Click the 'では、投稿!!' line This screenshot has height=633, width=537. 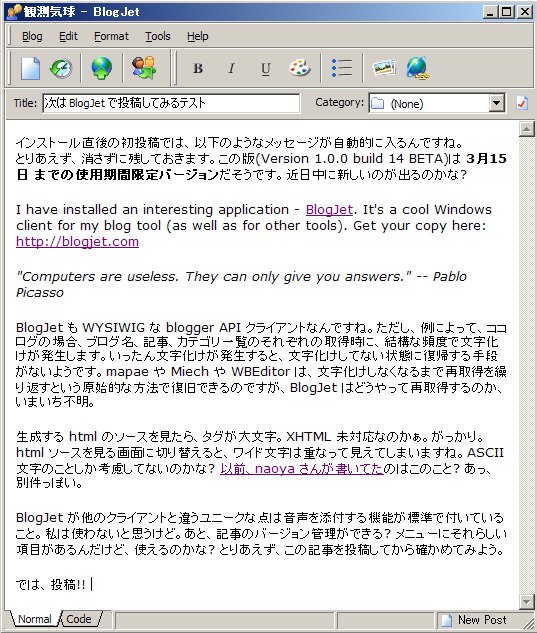50,584
